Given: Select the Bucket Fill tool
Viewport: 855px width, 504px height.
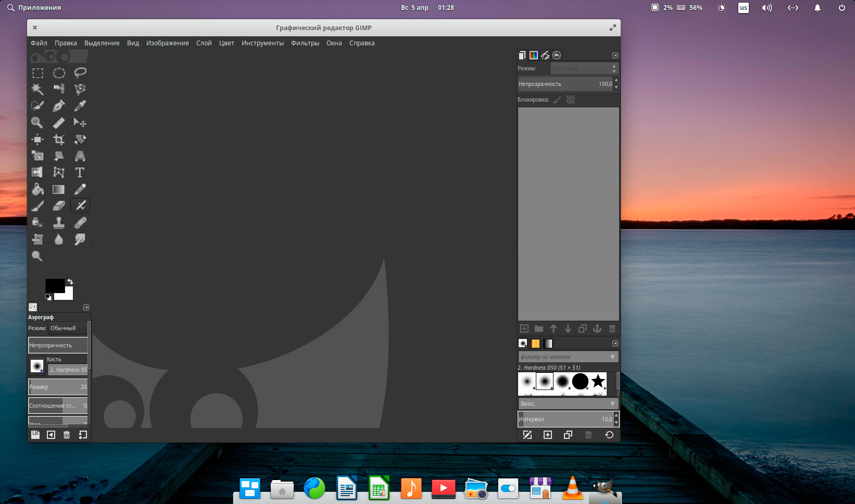Looking at the screenshot, I should coord(37,189).
